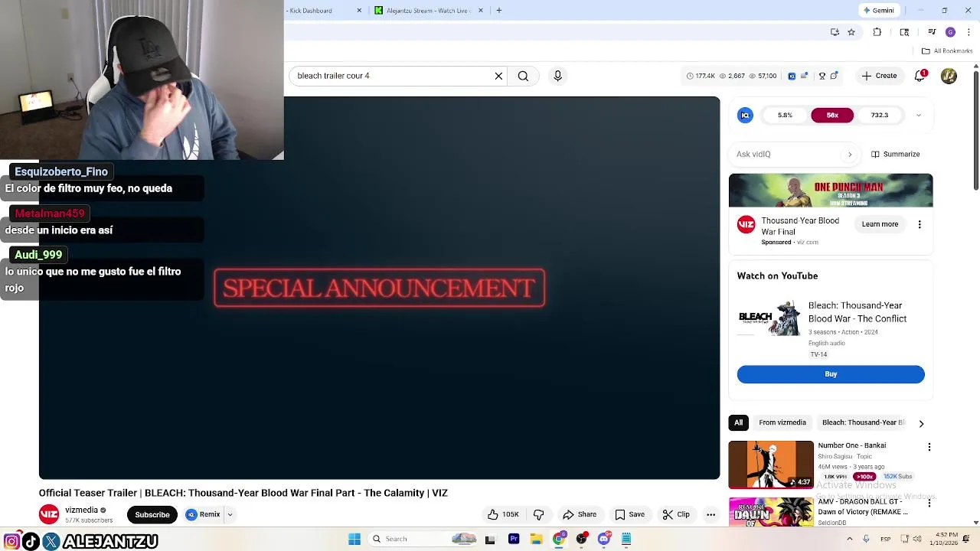Click the 732.3 vidIQ stat pill

pos(880,115)
